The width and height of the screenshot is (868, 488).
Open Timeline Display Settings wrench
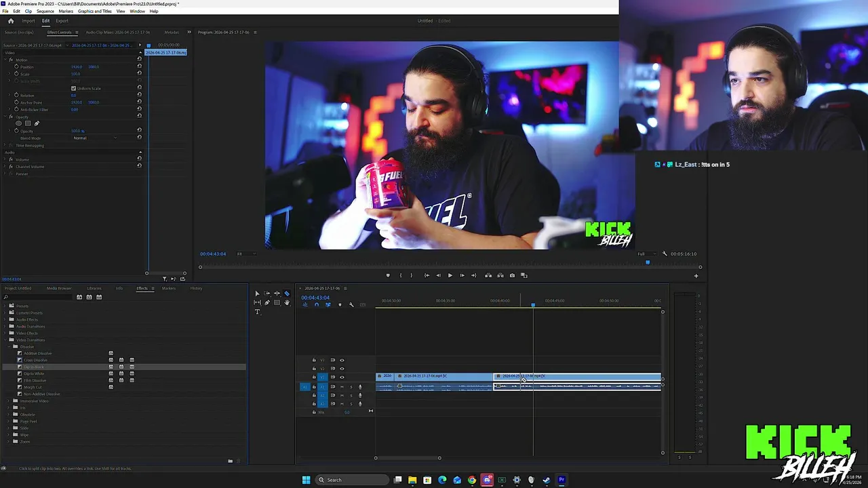tap(351, 305)
